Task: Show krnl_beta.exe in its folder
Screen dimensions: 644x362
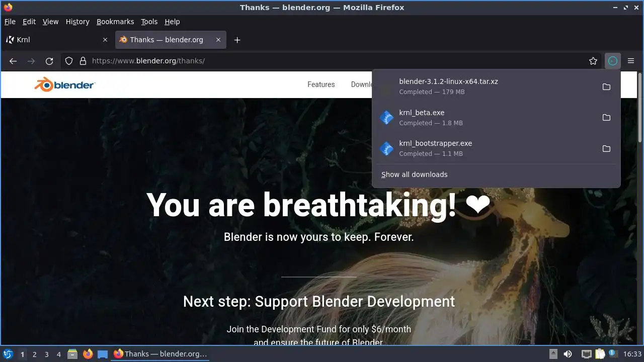Action: coord(606,117)
